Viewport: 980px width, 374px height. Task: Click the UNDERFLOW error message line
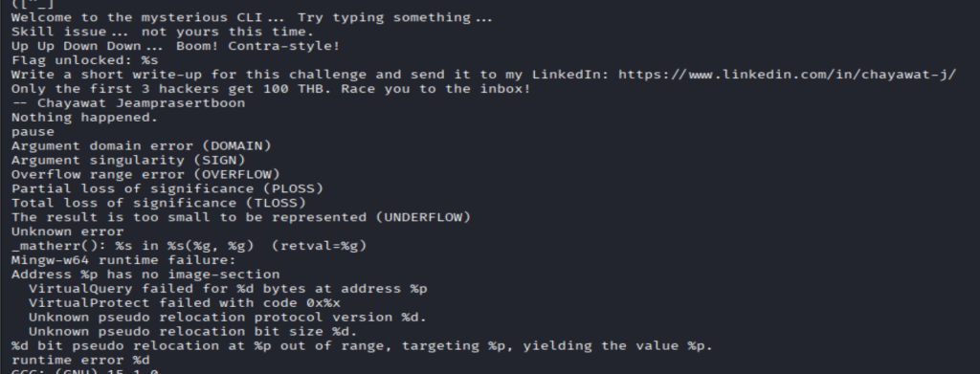point(240,218)
